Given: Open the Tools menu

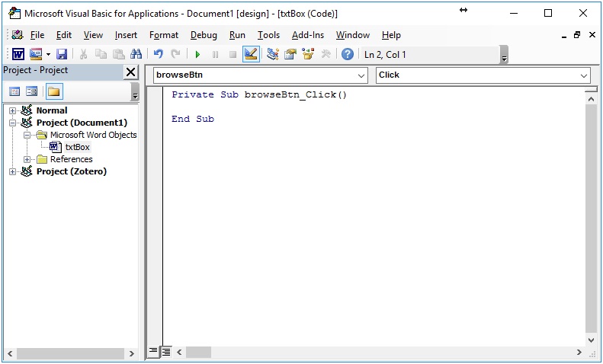Looking at the screenshot, I should [x=268, y=35].
